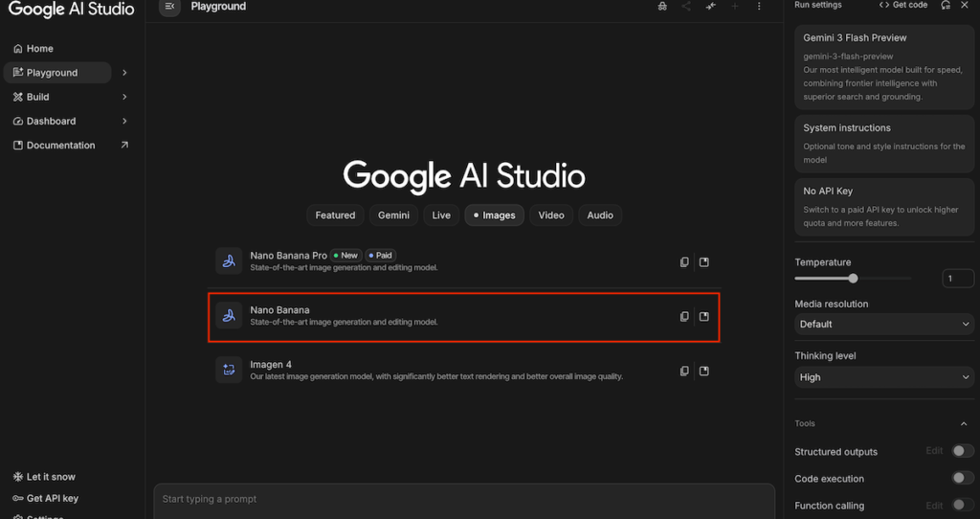Open Imagen 4 details in a new panel
The image size is (980, 519).
click(704, 371)
